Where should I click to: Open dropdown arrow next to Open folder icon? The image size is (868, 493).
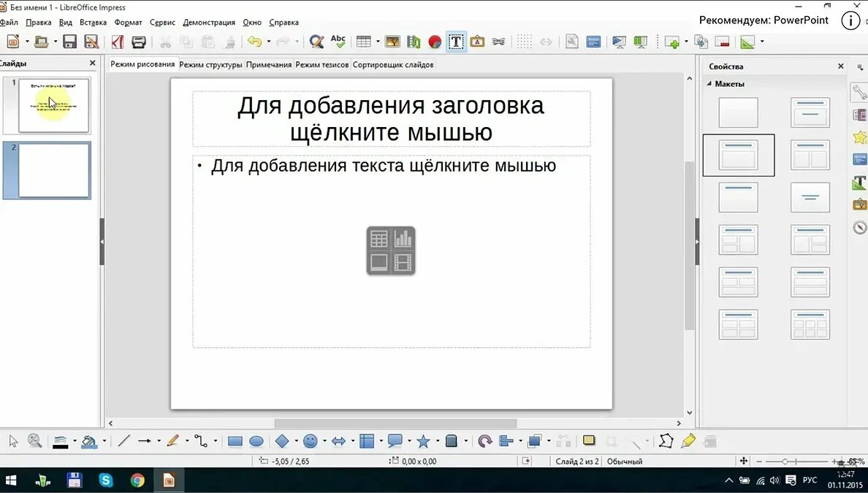tap(55, 42)
